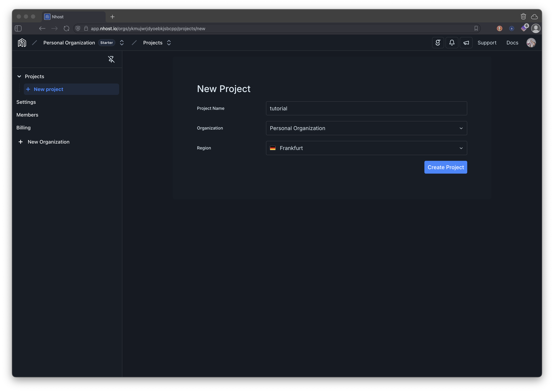Click the Nhost logo icon
This screenshot has width=554, height=392.
22,43
